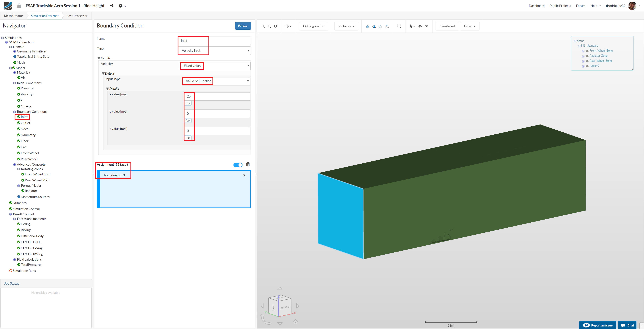Click the x value input field
Viewport: 644px width, 329px height.
[x=217, y=96]
